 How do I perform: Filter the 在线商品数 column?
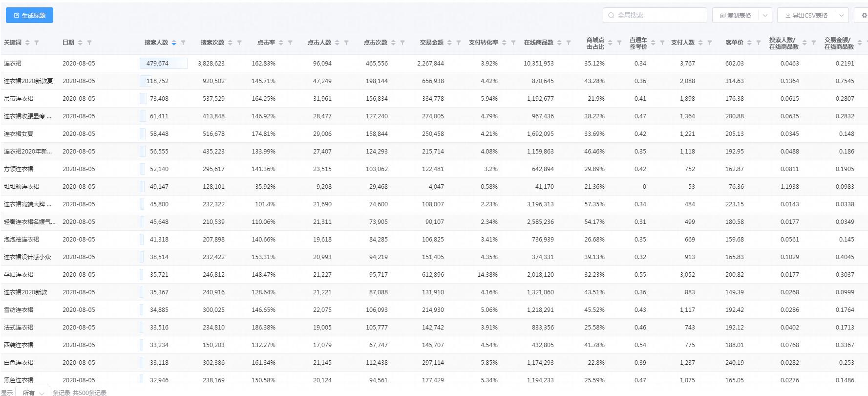(569, 43)
